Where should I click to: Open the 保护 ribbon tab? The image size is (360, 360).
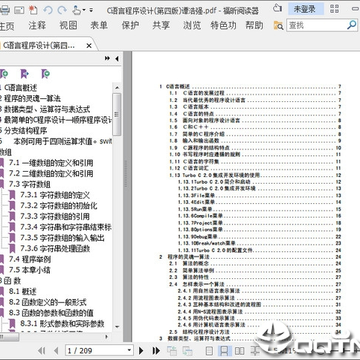[x=130, y=25]
